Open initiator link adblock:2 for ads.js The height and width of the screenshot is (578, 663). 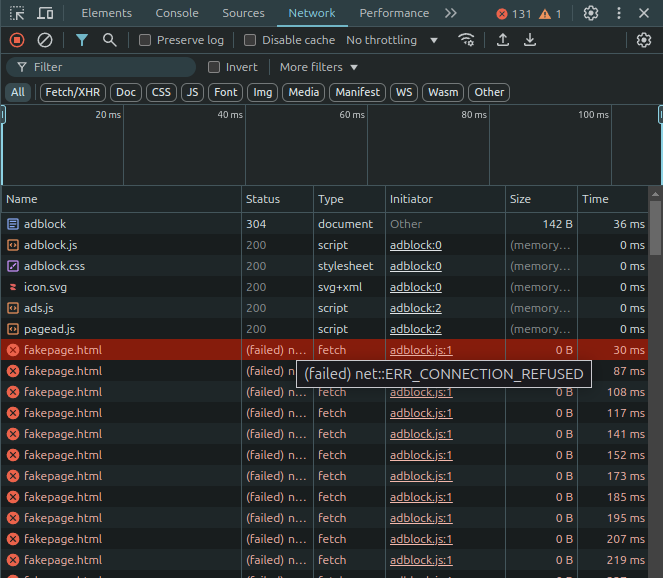416,308
